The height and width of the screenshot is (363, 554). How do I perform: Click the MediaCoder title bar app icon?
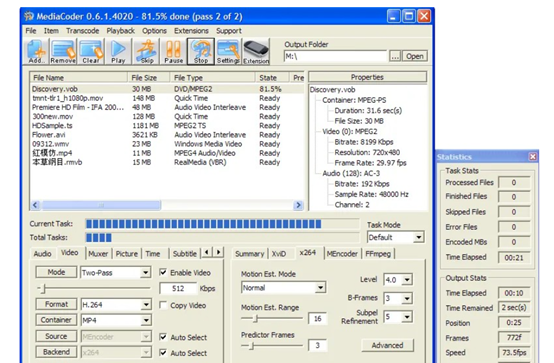(x=29, y=16)
